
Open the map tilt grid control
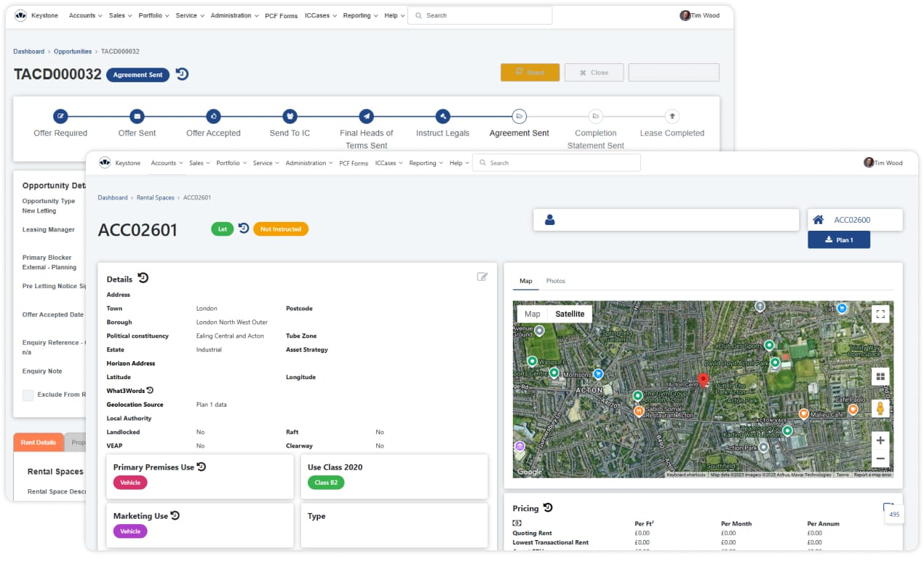pyautogui.click(x=880, y=376)
